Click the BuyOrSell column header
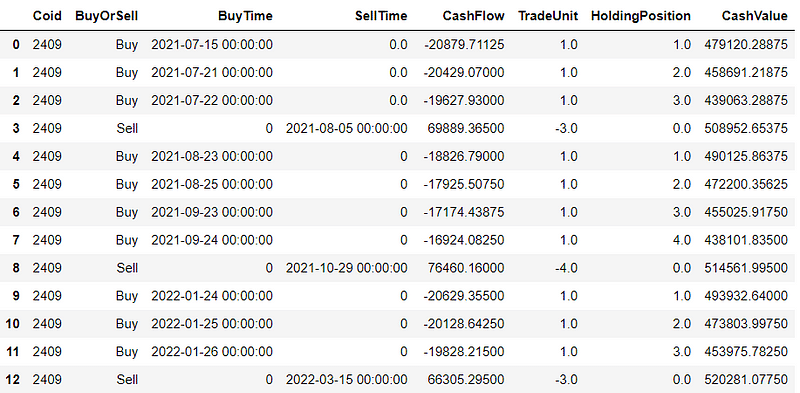This screenshot has height=393, width=800. [x=106, y=16]
